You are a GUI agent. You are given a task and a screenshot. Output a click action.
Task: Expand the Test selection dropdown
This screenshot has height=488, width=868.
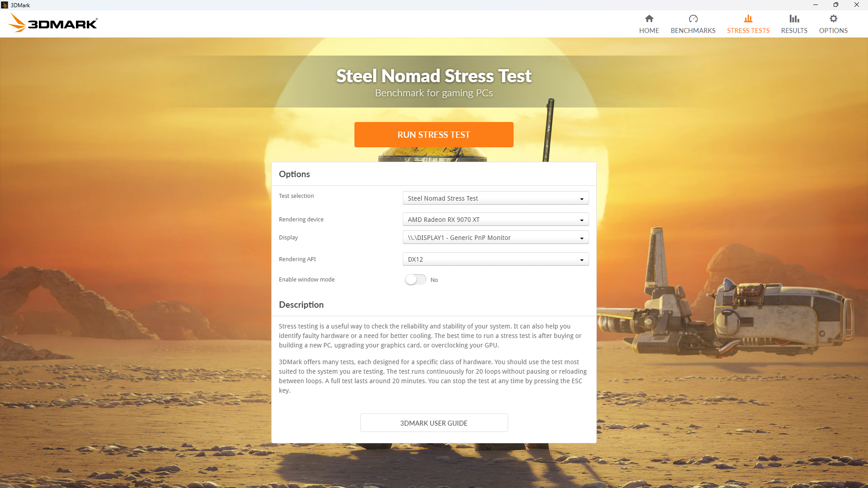pyautogui.click(x=495, y=198)
